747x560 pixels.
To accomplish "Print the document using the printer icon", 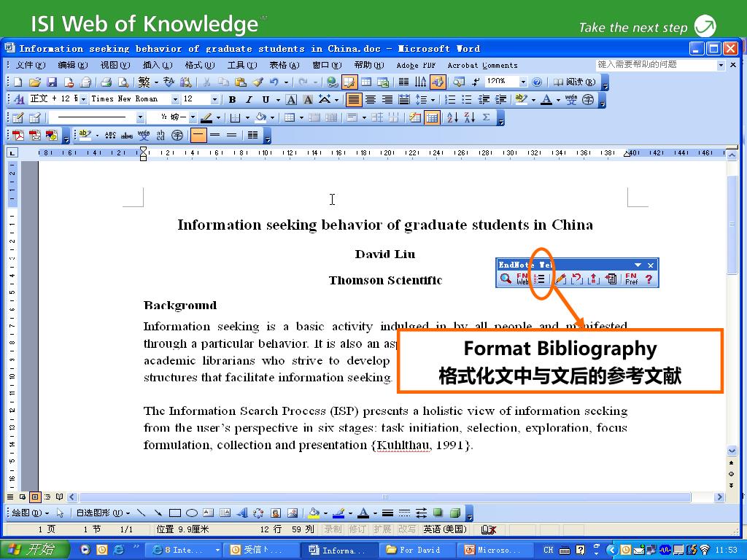I will click(x=107, y=82).
